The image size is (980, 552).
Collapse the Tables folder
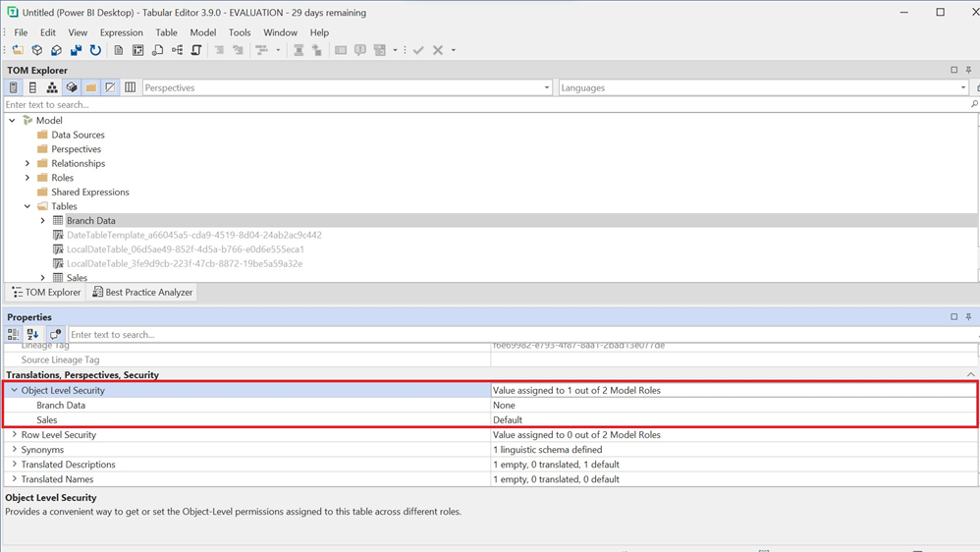pos(27,206)
